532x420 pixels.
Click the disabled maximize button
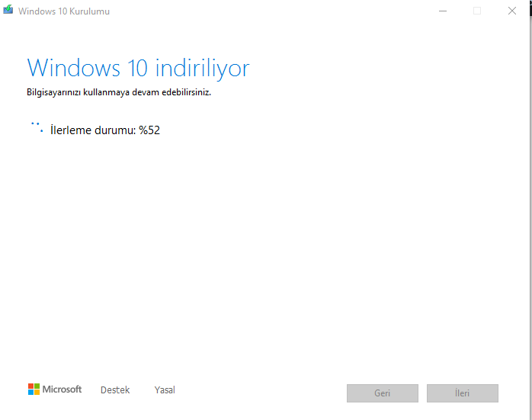click(477, 11)
